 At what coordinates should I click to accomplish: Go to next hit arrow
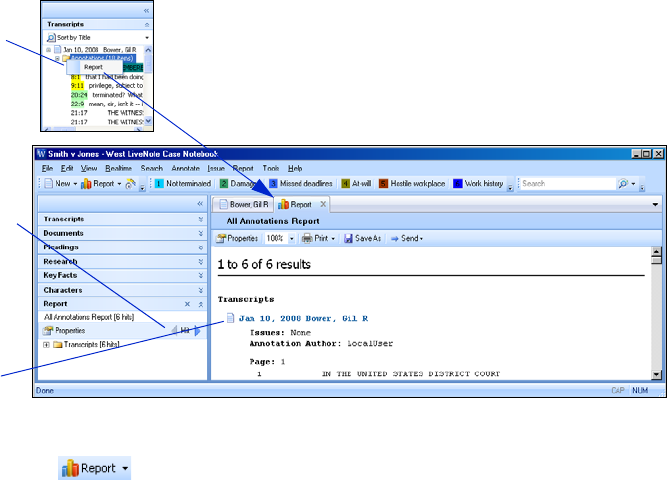tap(197, 331)
